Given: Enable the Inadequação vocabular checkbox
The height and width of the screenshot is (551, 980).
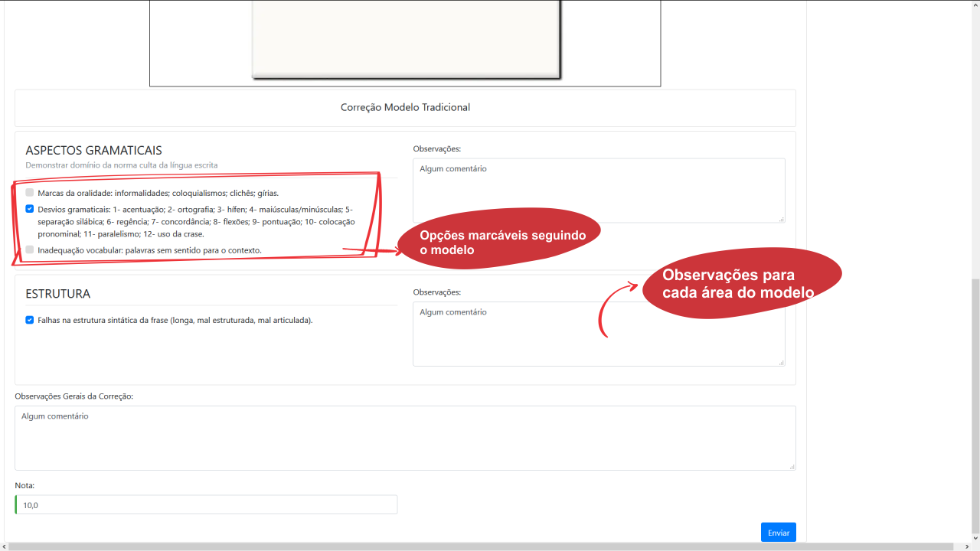Looking at the screenshot, I should (30, 249).
